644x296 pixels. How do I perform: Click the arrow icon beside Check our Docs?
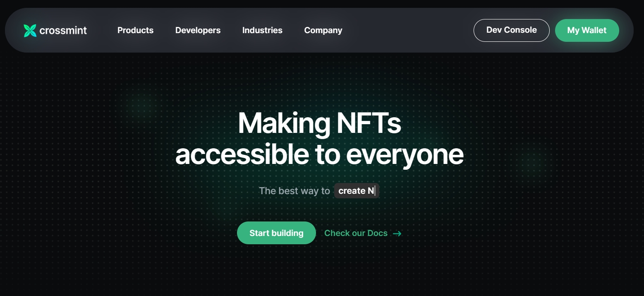coord(397,233)
